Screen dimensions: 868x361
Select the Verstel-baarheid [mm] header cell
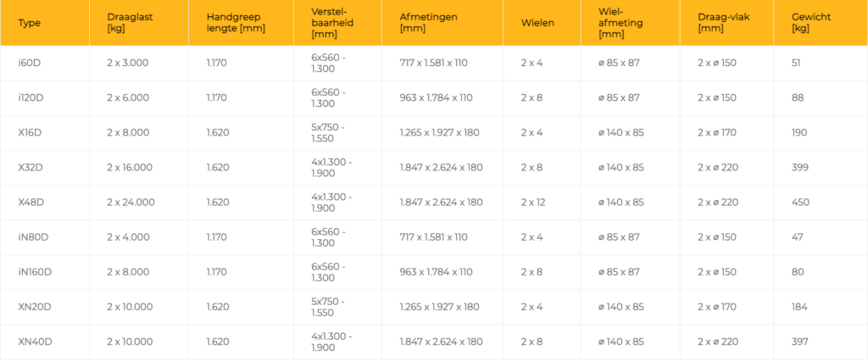pos(337,23)
